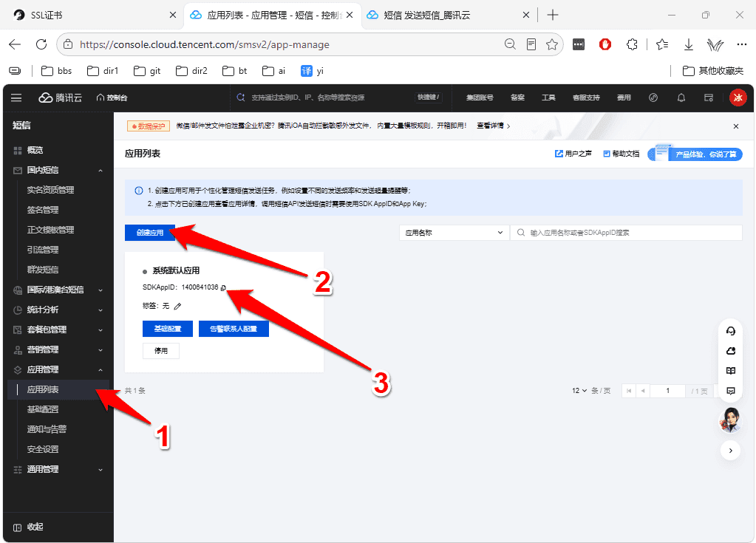Click the 停用 button on the app card
This screenshot has height=543, width=756.
click(161, 351)
